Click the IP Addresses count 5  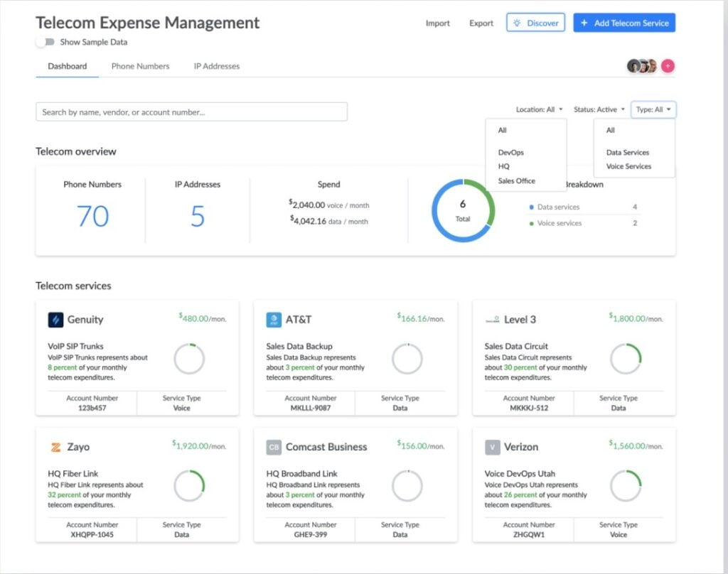198,216
